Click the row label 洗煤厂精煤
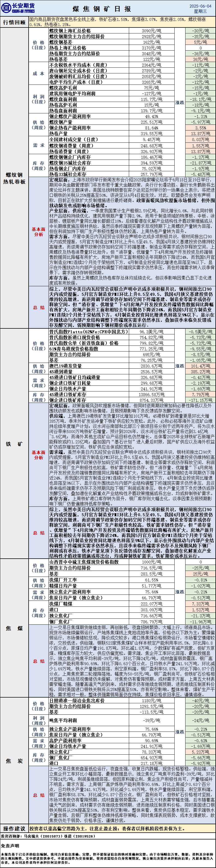Viewport: 216px width, 868px height. [x=61, y=604]
